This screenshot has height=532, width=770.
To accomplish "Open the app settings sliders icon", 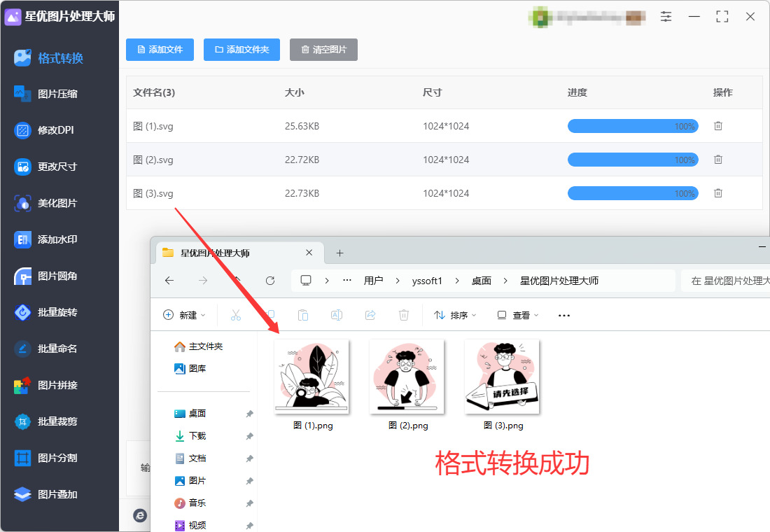I will pos(666,17).
